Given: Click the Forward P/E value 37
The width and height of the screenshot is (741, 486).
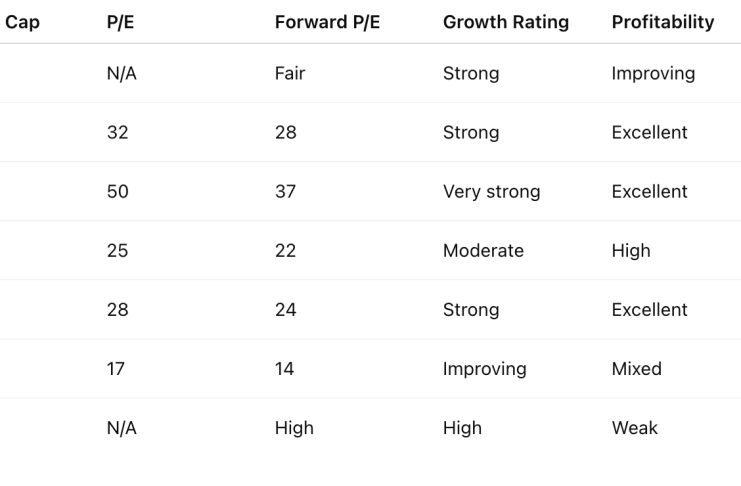Looking at the screenshot, I should coord(286,192).
